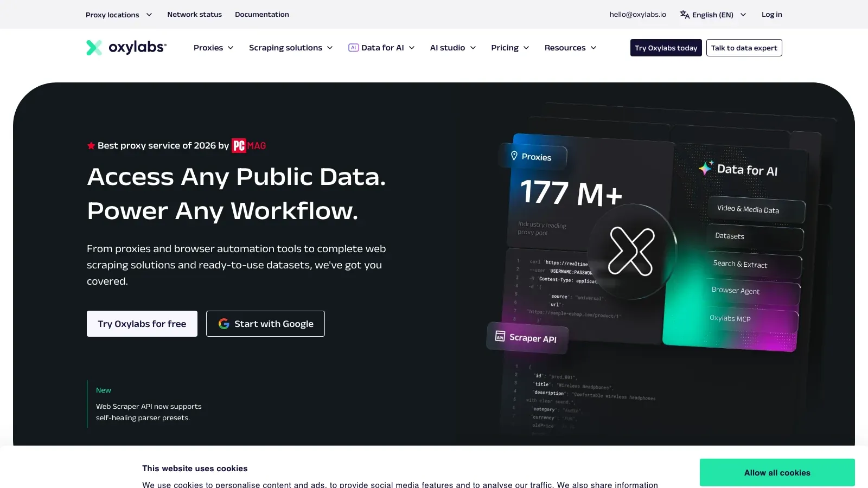Click the Web Scraper API self-healing parser news text

click(x=149, y=412)
